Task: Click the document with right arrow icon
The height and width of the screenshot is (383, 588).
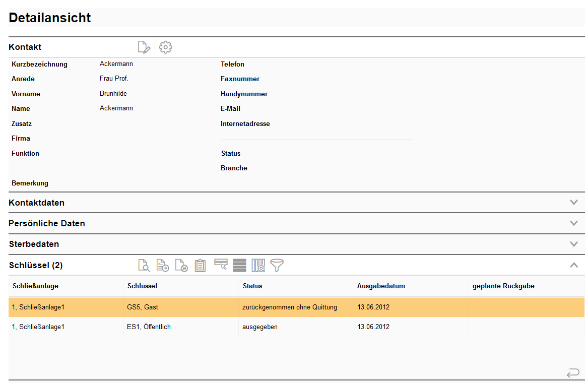Action: 162,265
